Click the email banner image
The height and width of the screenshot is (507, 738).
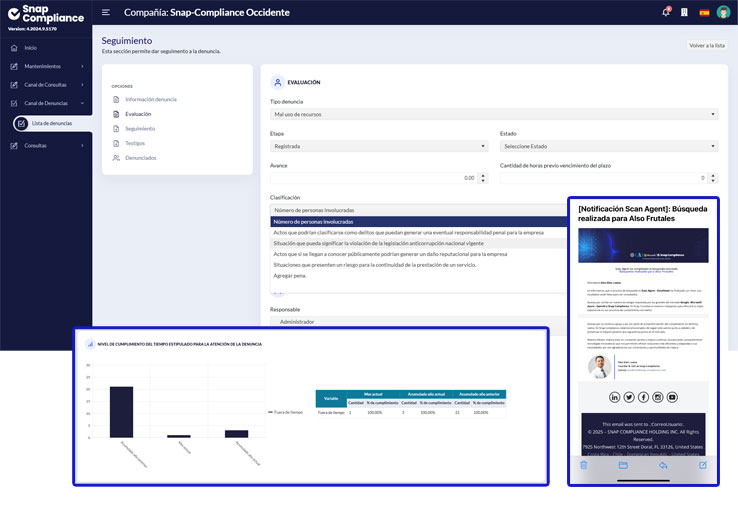(643, 246)
